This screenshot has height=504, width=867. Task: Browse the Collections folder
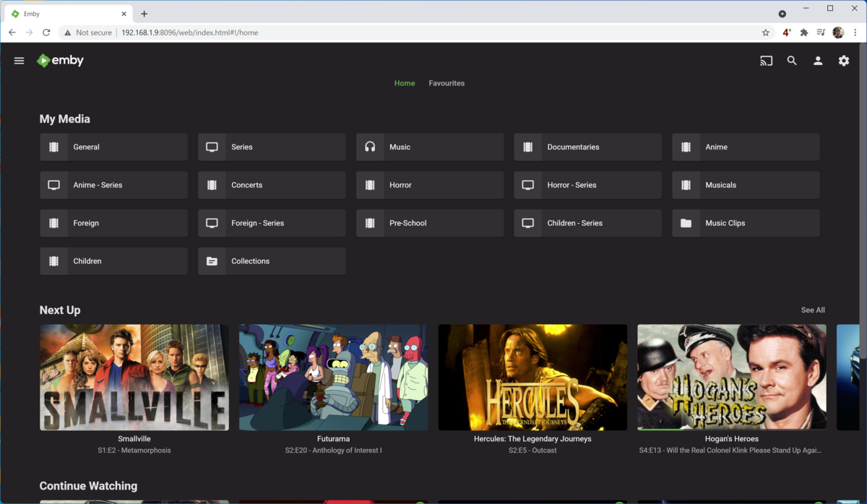pyautogui.click(x=272, y=261)
